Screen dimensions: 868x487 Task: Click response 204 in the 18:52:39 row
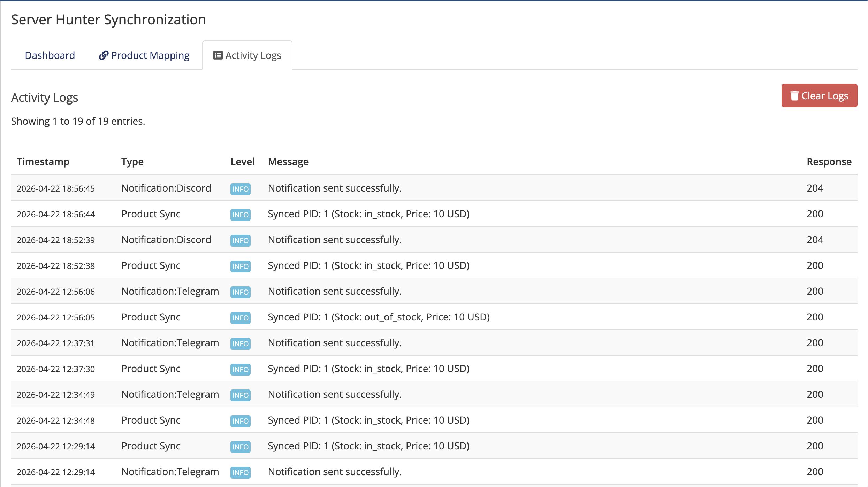815,240
